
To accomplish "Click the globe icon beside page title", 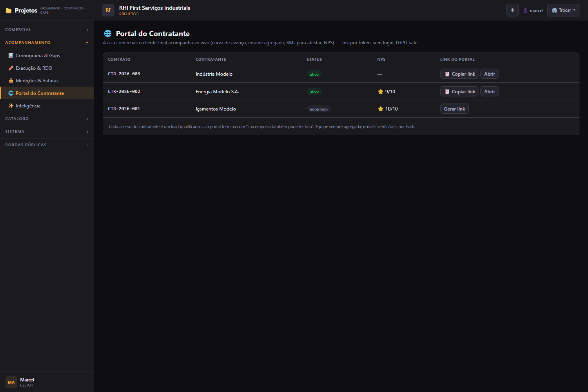I will 108,34.
